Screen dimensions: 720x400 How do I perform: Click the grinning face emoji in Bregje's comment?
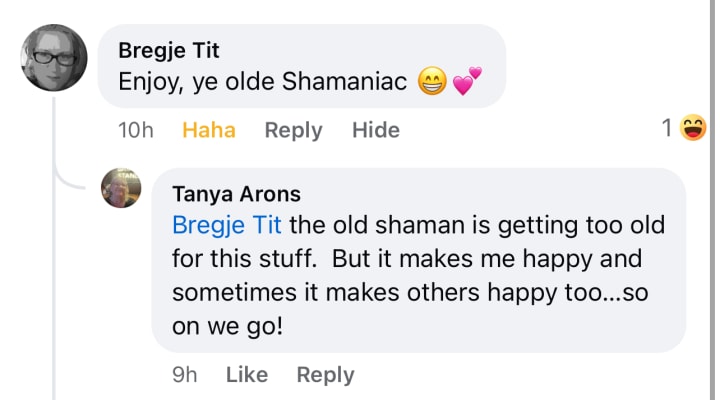[432, 84]
